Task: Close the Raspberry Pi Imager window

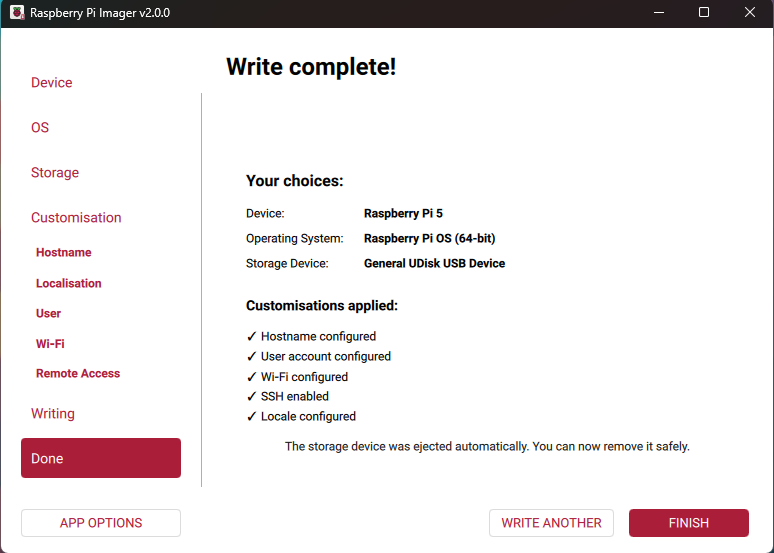Action: pyautogui.click(x=750, y=13)
